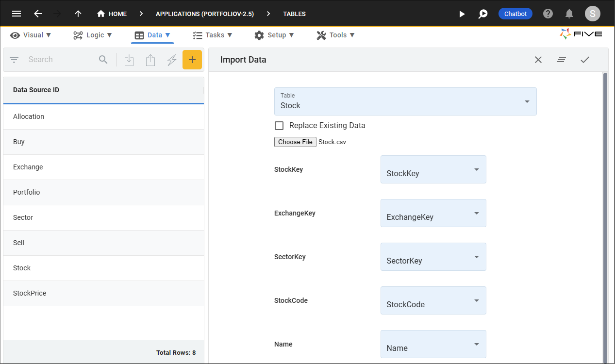
Task: Go to Applications (PortfolioV-2.5) breadcrumb
Action: 205,14
